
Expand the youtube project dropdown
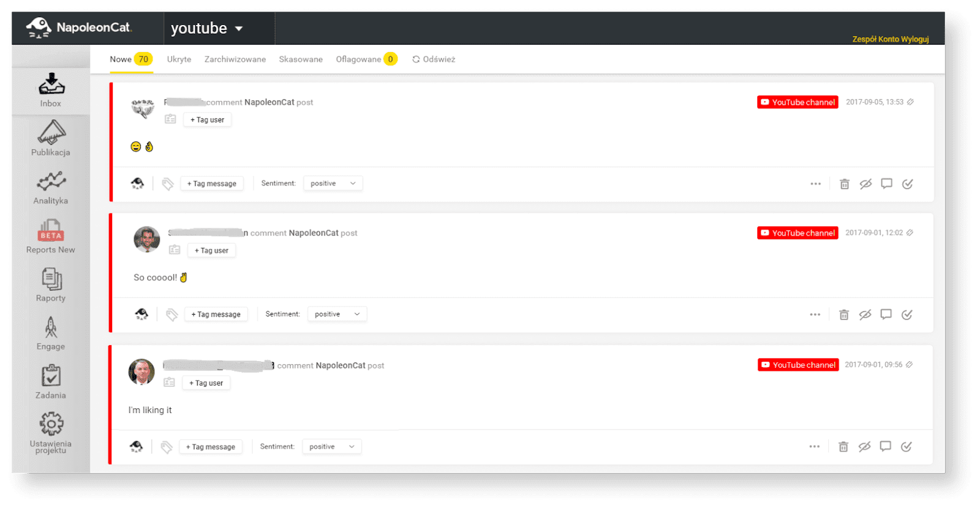tap(207, 28)
